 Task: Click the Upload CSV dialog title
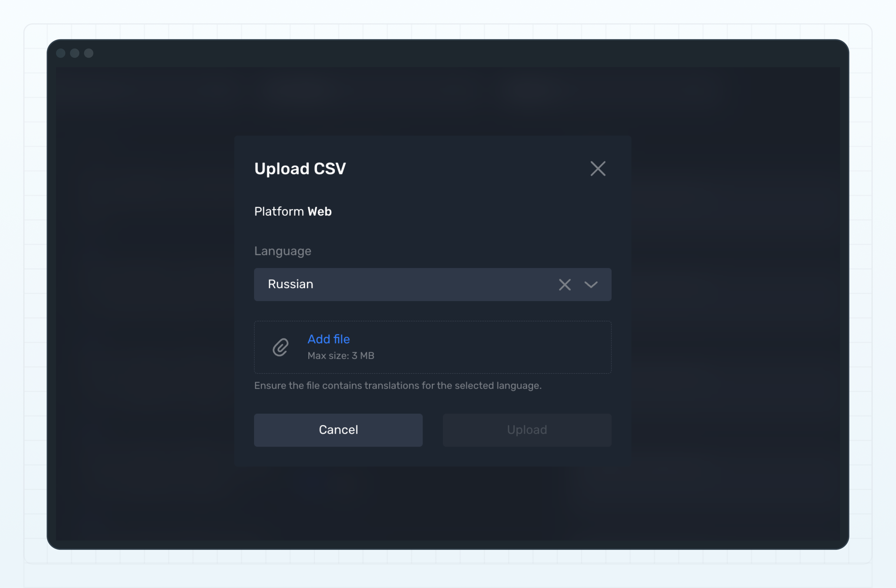click(x=300, y=169)
